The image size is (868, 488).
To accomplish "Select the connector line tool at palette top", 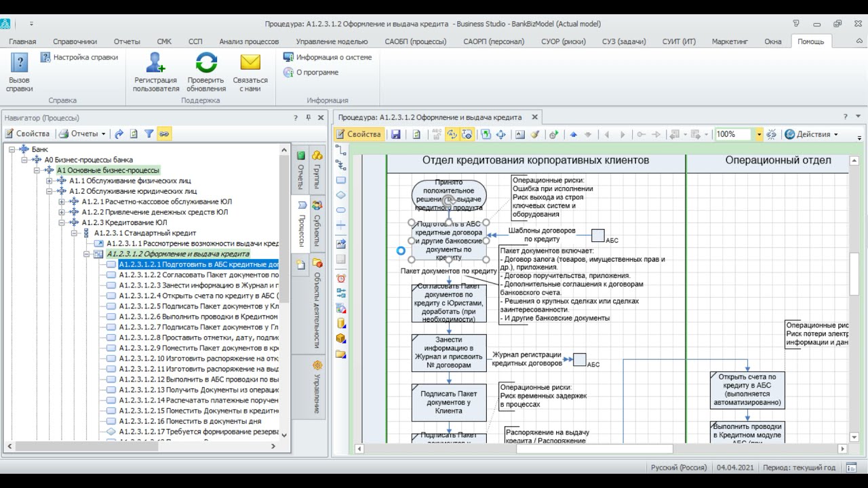I will pyautogui.click(x=340, y=150).
